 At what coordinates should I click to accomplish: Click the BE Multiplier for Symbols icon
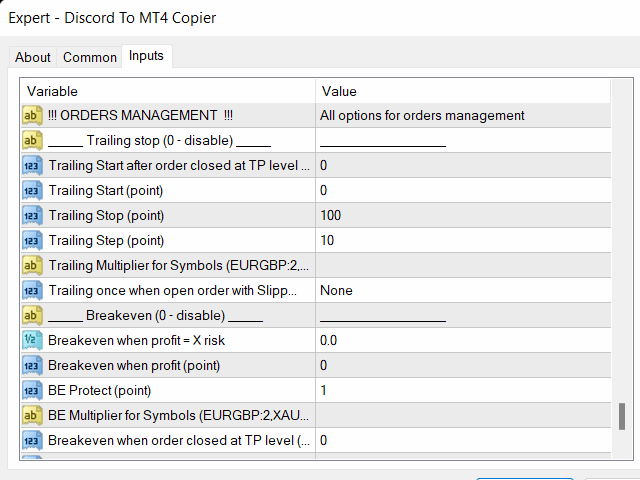[32, 416]
